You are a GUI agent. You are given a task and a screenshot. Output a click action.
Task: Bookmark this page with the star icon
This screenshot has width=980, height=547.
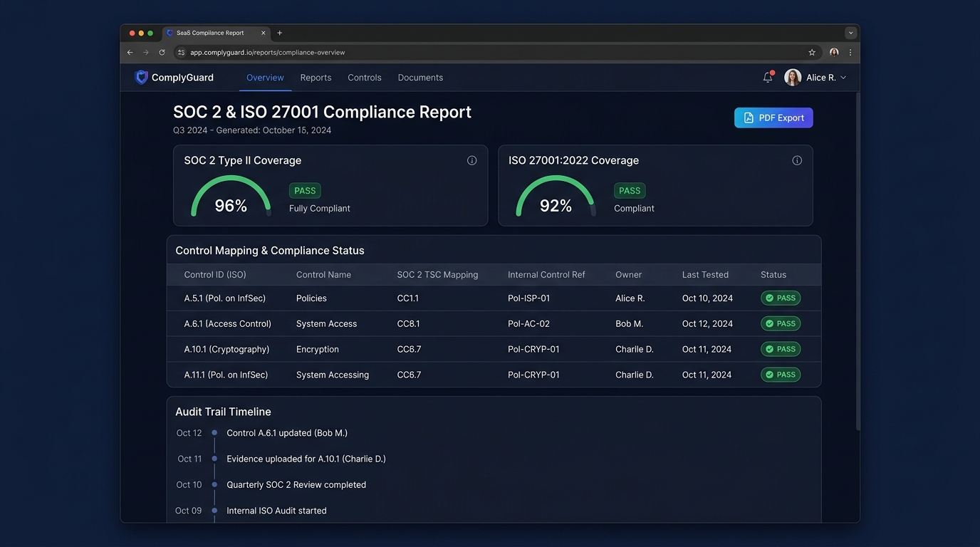[812, 52]
